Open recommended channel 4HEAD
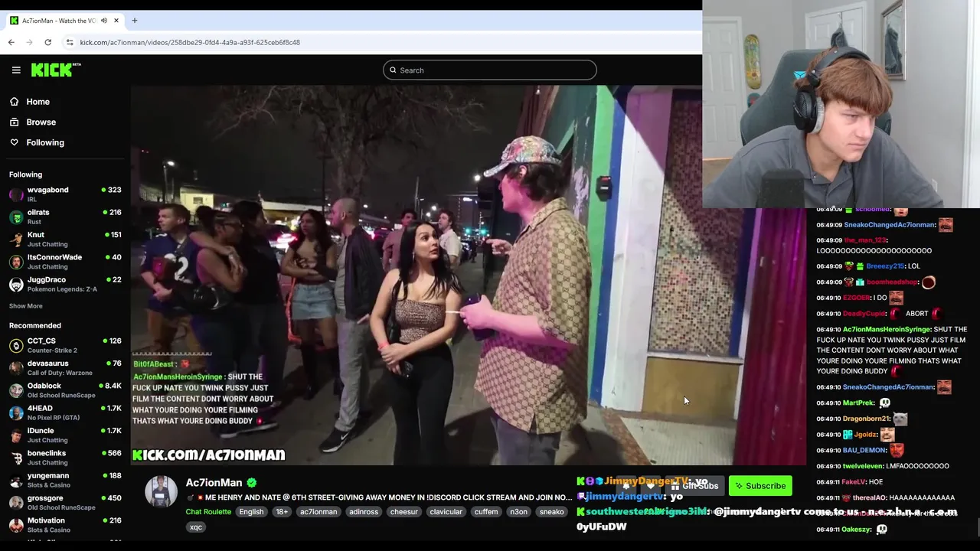This screenshot has width=980, height=551. [x=65, y=412]
